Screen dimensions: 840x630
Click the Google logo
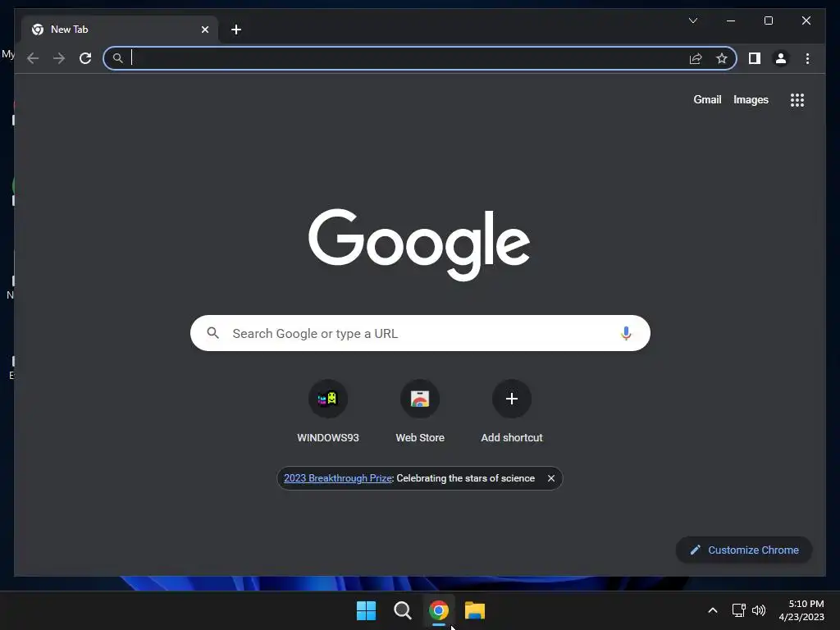tap(419, 244)
